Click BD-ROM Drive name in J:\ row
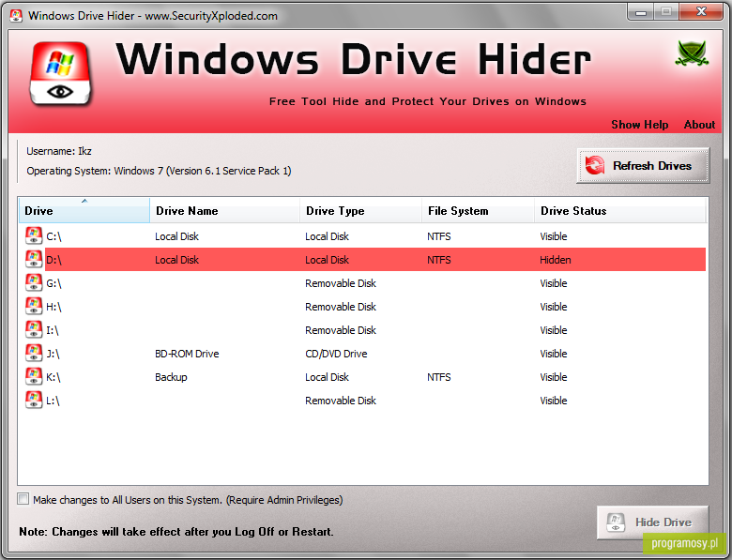Image resolution: width=732 pixels, height=560 pixels. click(x=187, y=354)
